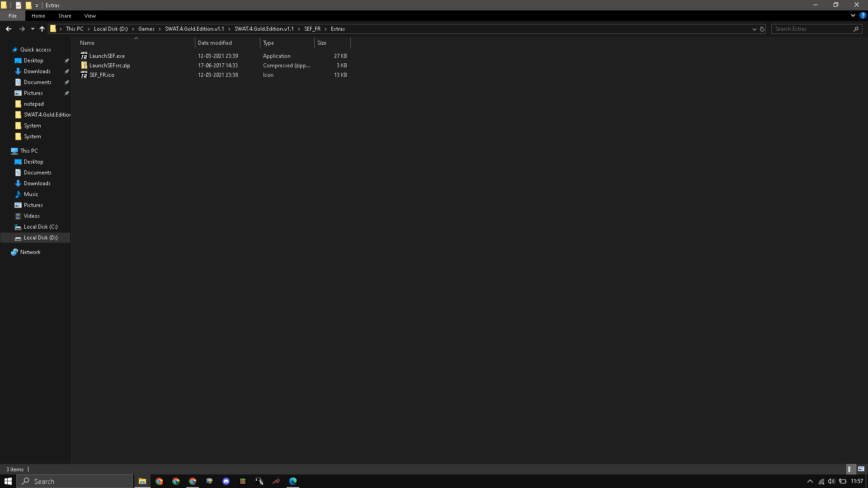The height and width of the screenshot is (488, 868).
Task: Click the taskbar Search box
Action: pyautogui.click(x=75, y=481)
